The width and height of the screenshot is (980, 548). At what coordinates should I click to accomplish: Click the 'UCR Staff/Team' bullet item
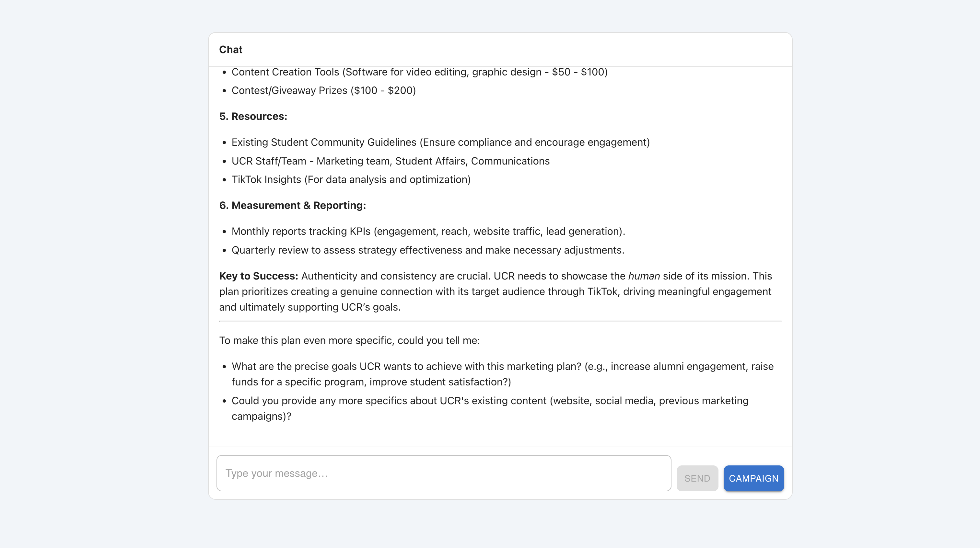[x=390, y=161]
